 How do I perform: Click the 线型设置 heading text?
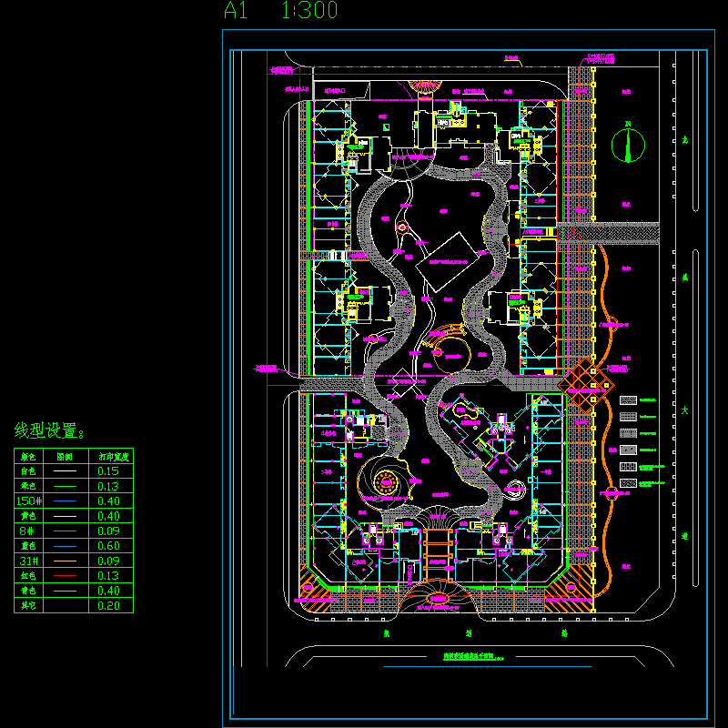pos(49,430)
